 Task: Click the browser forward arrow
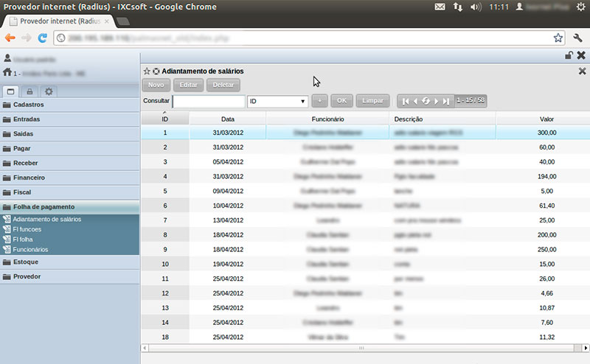coord(27,38)
